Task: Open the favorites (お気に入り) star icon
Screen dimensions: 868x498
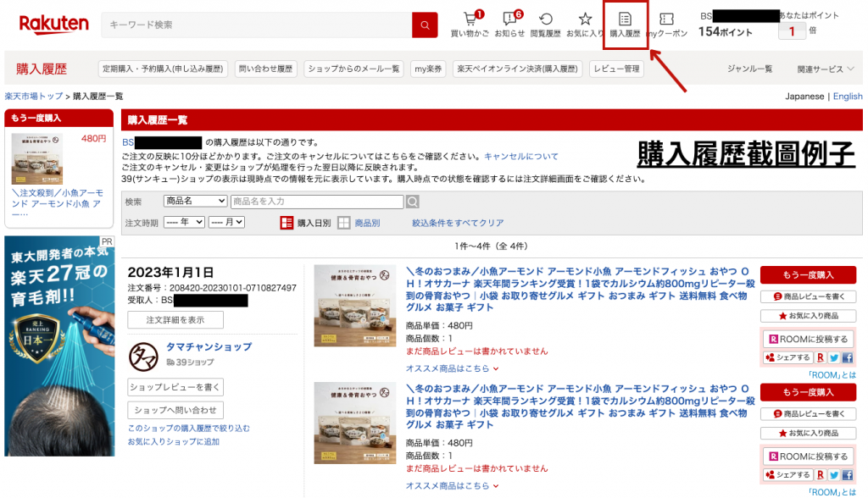Action: coord(585,24)
